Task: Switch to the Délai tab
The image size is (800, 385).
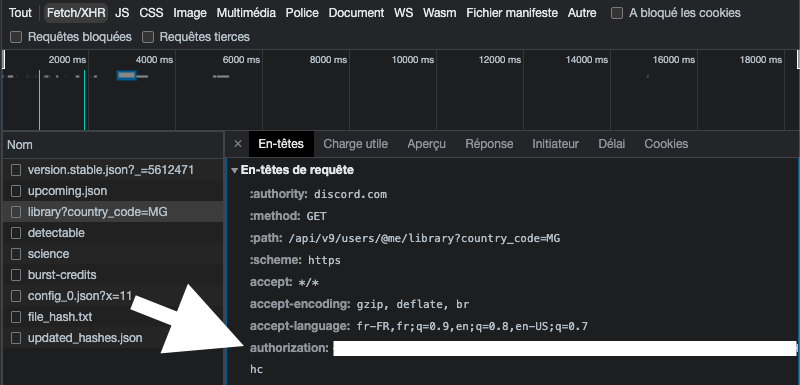Action: point(612,144)
